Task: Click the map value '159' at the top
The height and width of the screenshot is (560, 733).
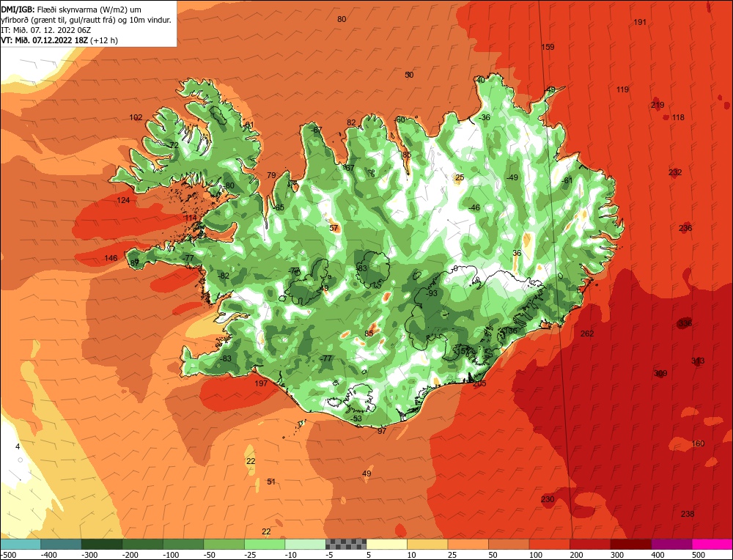Action: pyautogui.click(x=548, y=47)
